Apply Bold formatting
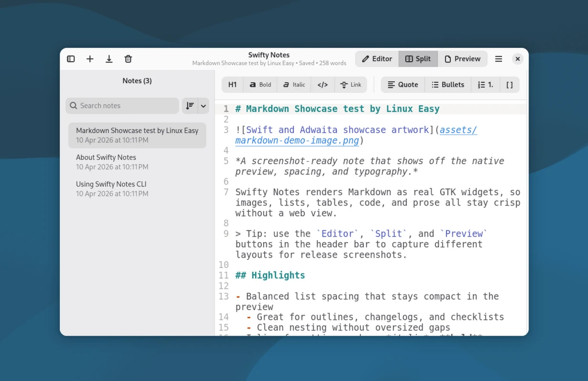The image size is (588, 381). click(260, 85)
